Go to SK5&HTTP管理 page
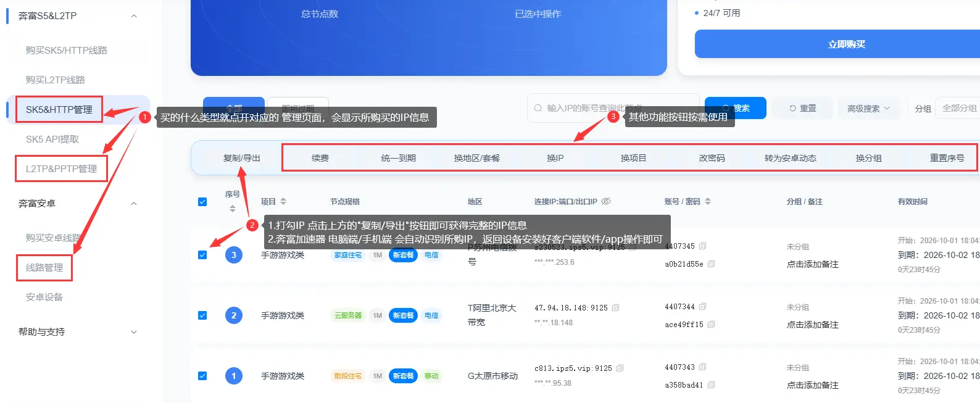The height and width of the screenshot is (403, 980). pos(59,109)
